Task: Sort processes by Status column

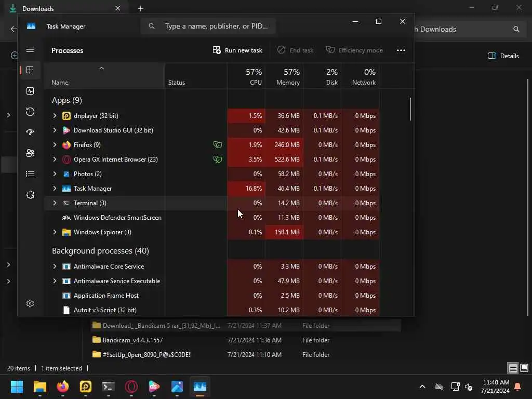Action: (x=196, y=76)
